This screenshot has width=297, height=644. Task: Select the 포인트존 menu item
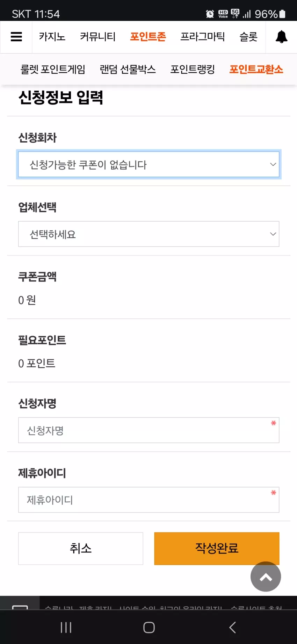click(148, 37)
